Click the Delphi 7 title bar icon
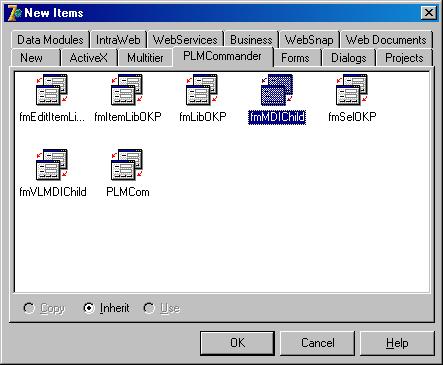443x365 pixels. [14, 13]
